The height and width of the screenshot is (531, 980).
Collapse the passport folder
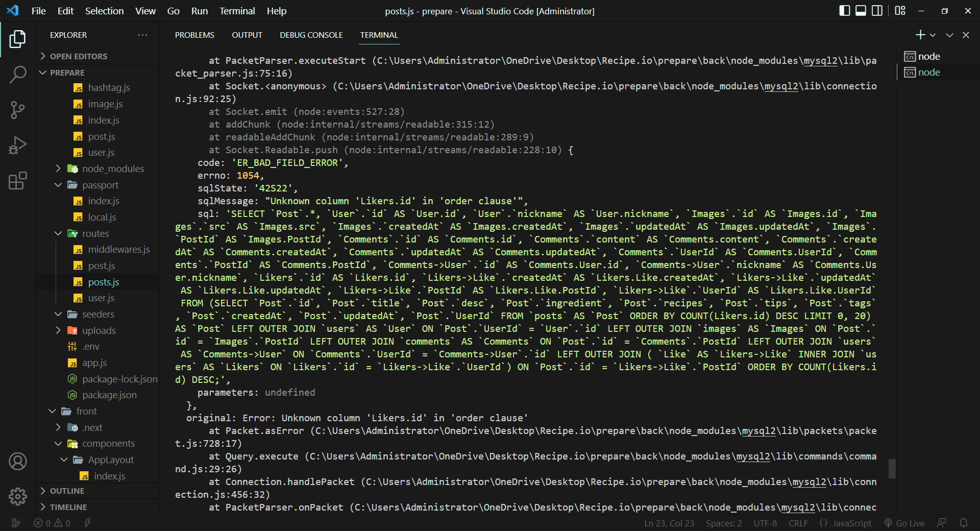point(100,185)
